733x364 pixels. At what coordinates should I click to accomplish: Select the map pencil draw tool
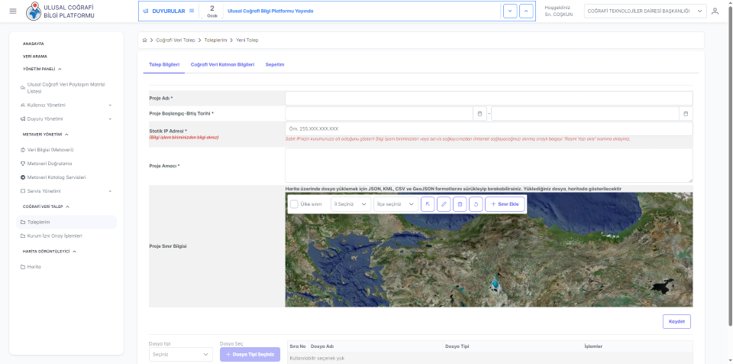(444, 204)
